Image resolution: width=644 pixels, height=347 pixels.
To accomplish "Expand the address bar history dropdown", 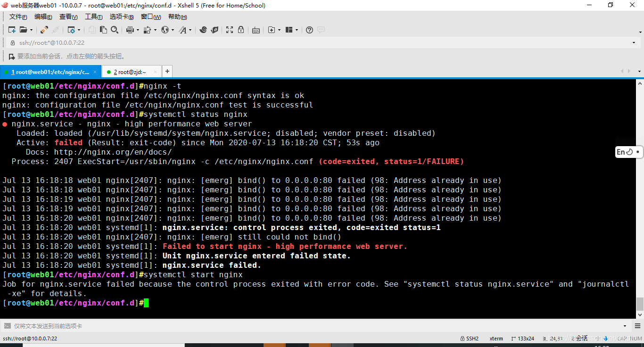I will pyautogui.click(x=634, y=42).
